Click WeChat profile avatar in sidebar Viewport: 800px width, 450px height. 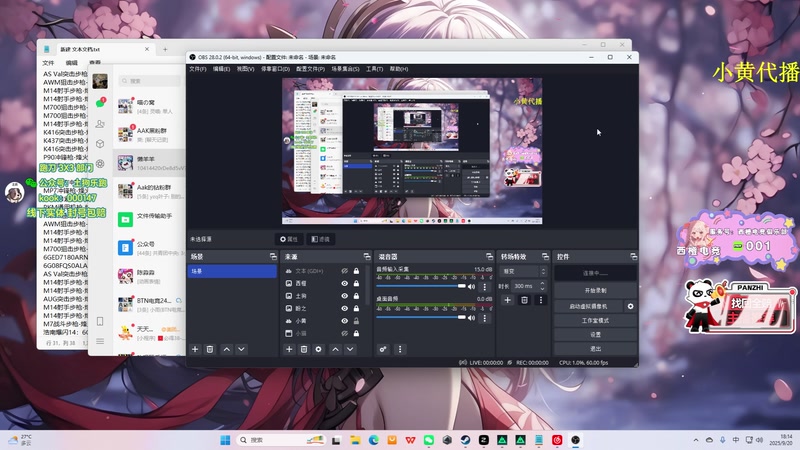coord(100,81)
